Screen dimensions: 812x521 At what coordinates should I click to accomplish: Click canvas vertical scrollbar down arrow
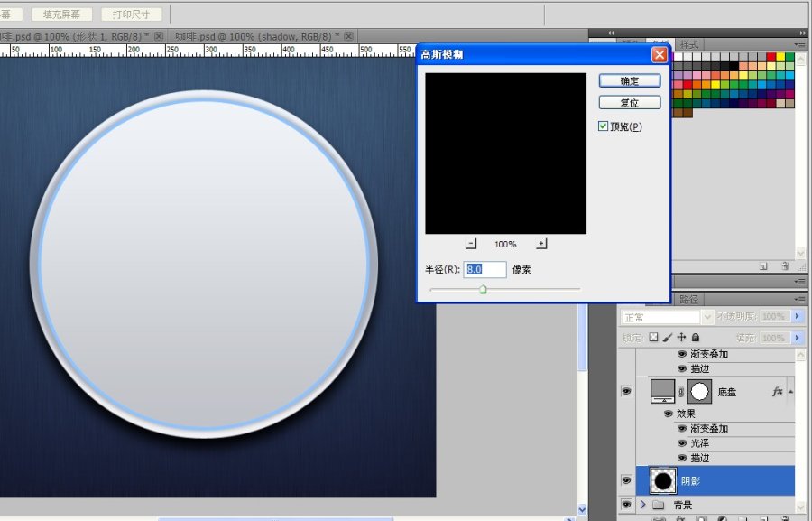pos(582,509)
